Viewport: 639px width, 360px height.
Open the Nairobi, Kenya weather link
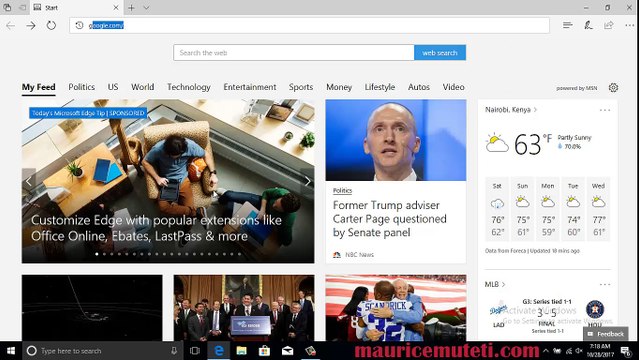(x=511, y=110)
